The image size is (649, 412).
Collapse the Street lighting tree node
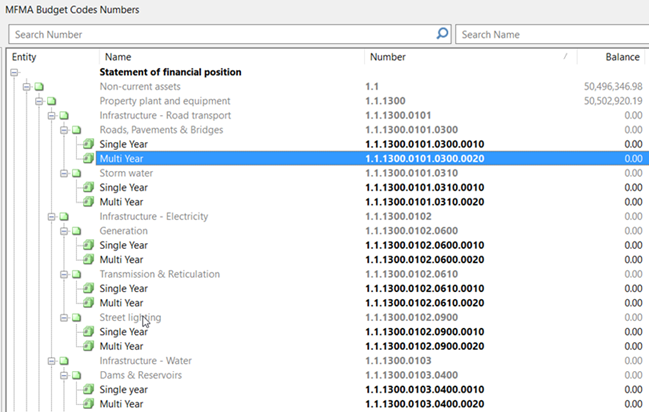pos(63,318)
